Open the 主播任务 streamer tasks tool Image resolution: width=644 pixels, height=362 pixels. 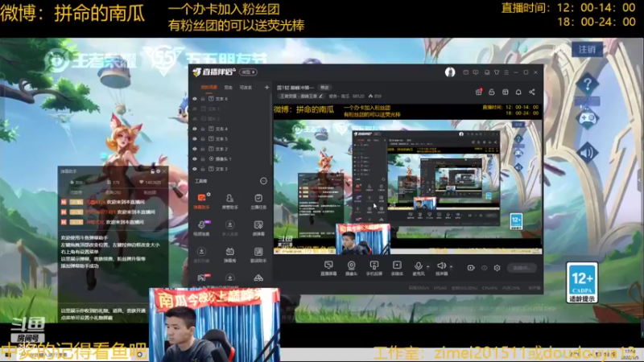pos(258,201)
